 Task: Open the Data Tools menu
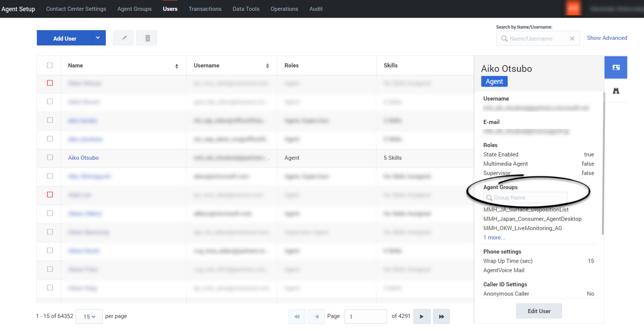(246, 9)
